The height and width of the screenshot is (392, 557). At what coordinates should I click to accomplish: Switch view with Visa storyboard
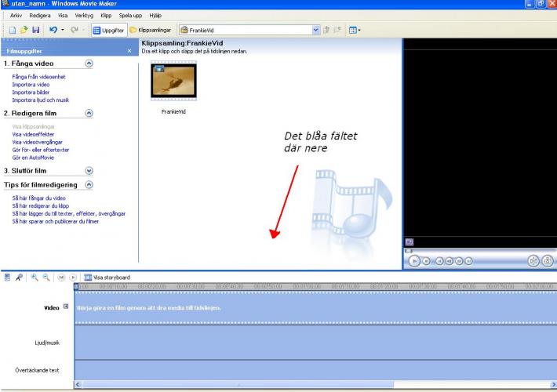tap(107, 278)
